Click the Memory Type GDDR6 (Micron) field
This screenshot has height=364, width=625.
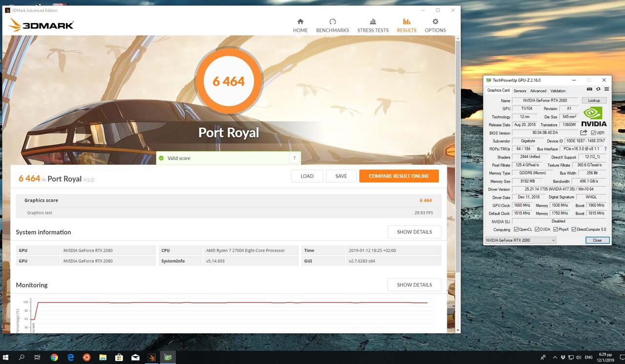(x=531, y=173)
